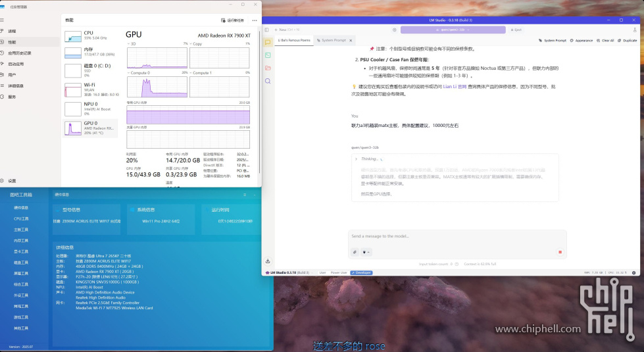Open the Compute 0 graph dropdown
This screenshot has width=644, height=352.
[x=139, y=72]
